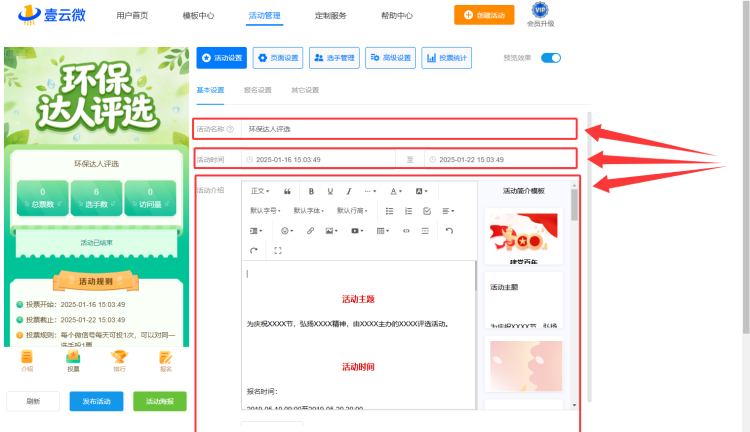Image resolution: width=750 pixels, height=432 pixels.
Task: Open the 投票 icon in phone preview
Action: (73, 361)
